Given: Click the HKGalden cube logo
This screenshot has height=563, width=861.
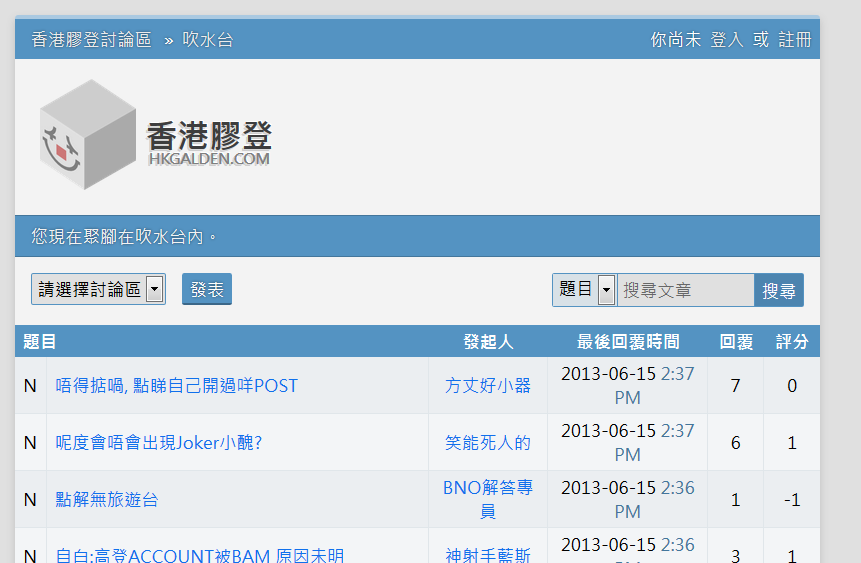Looking at the screenshot, I should [x=87, y=136].
